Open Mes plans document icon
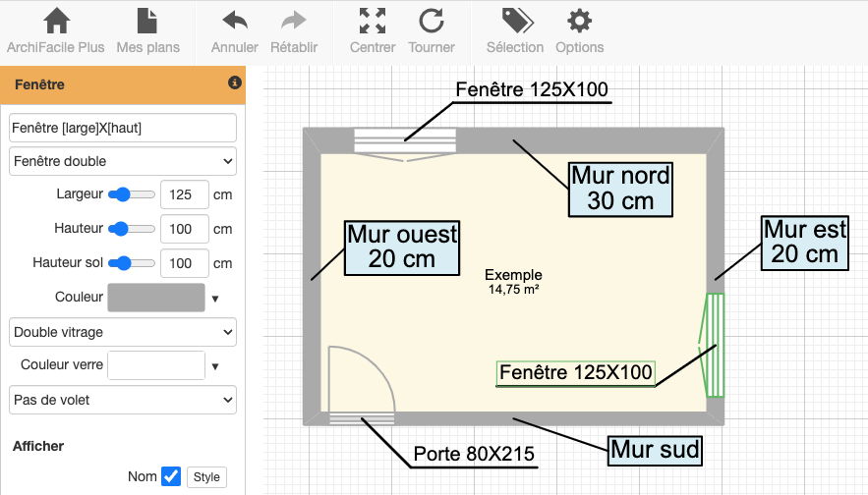 click(x=147, y=22)
